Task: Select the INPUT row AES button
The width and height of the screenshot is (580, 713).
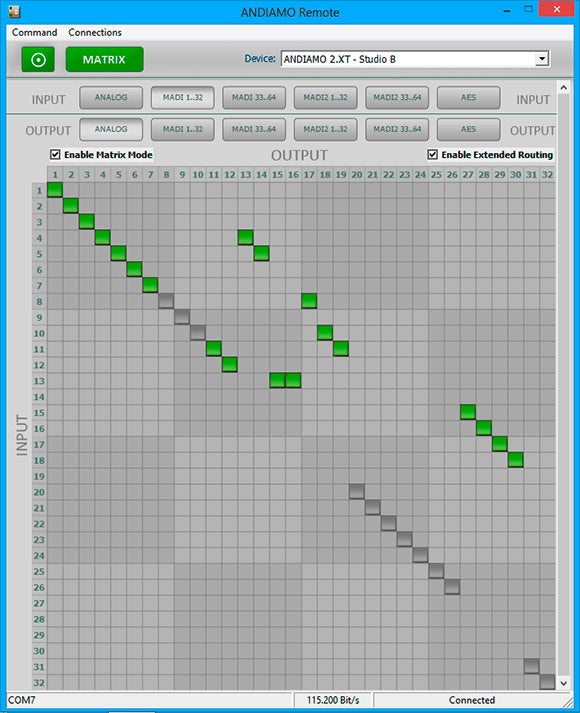Action: click(x=469, y=98)
